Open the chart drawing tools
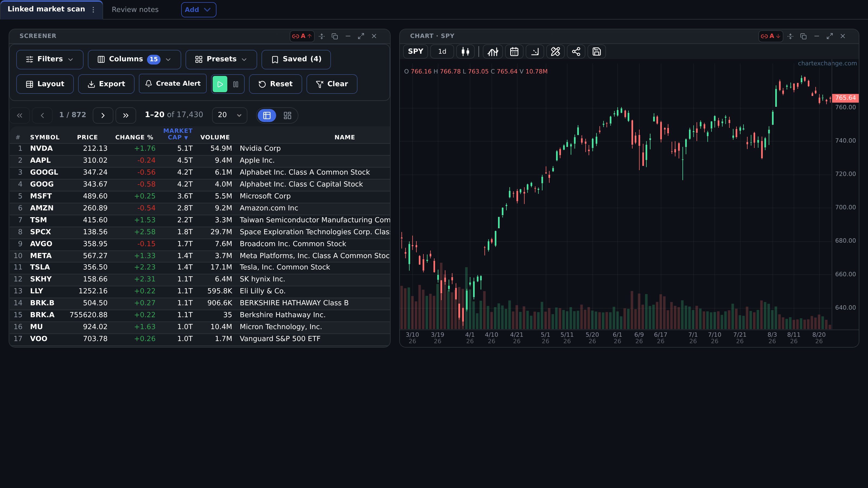The image size is (868, 488). 555,52
